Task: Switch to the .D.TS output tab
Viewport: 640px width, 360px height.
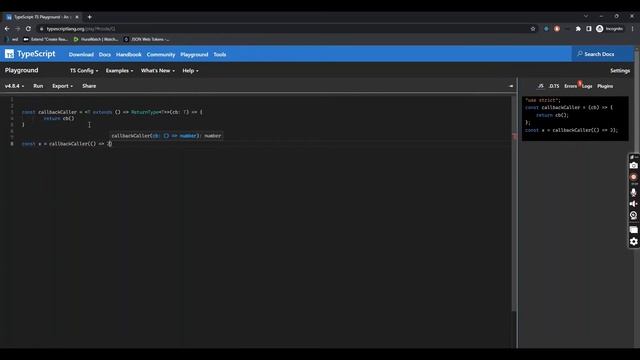Action: tap(554, 86)
